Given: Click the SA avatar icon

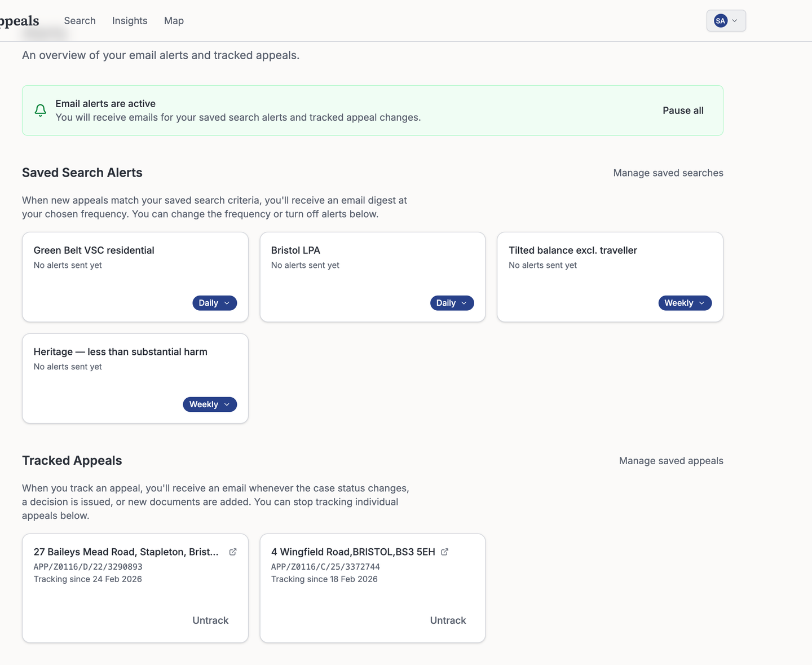Looking at the screenshot, I should [x=720, y=20].
